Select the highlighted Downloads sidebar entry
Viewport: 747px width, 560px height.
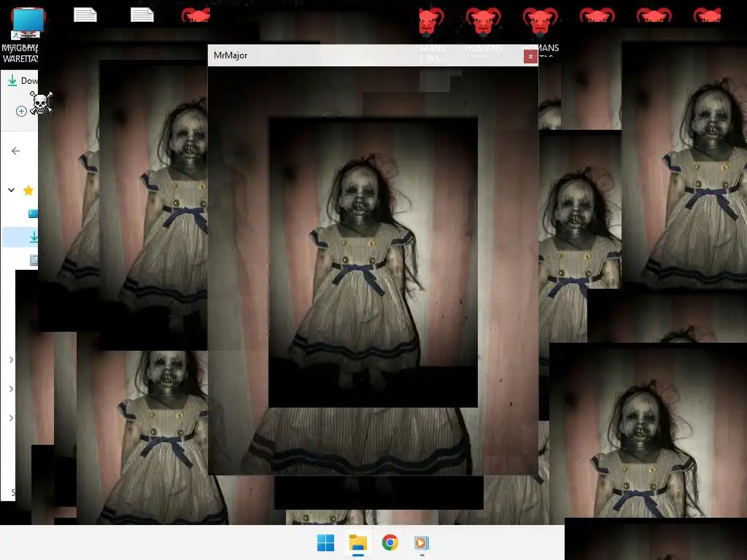pos(20,237)
